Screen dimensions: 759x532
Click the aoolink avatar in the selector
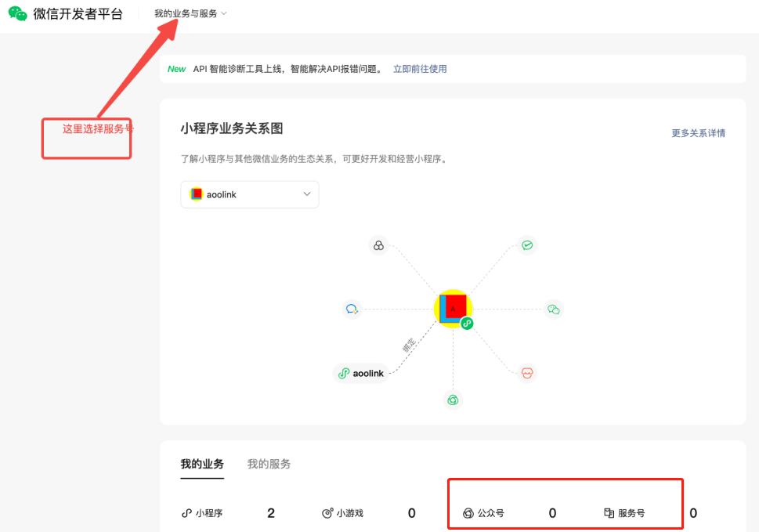coord(196,194)
